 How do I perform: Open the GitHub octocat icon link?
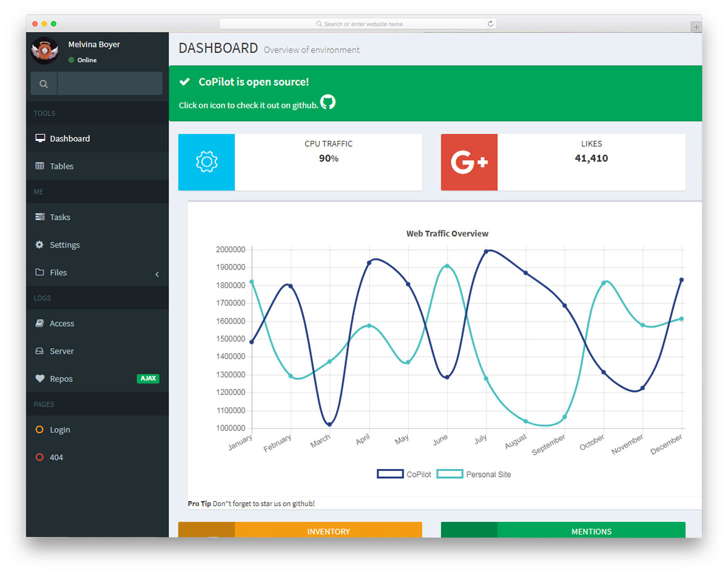click(328, 102)
